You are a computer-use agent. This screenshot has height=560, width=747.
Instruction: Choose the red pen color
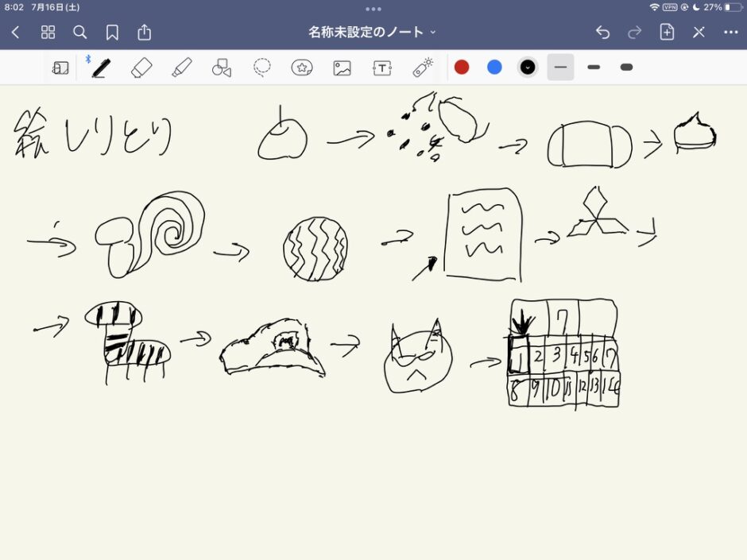click(462, 68)
